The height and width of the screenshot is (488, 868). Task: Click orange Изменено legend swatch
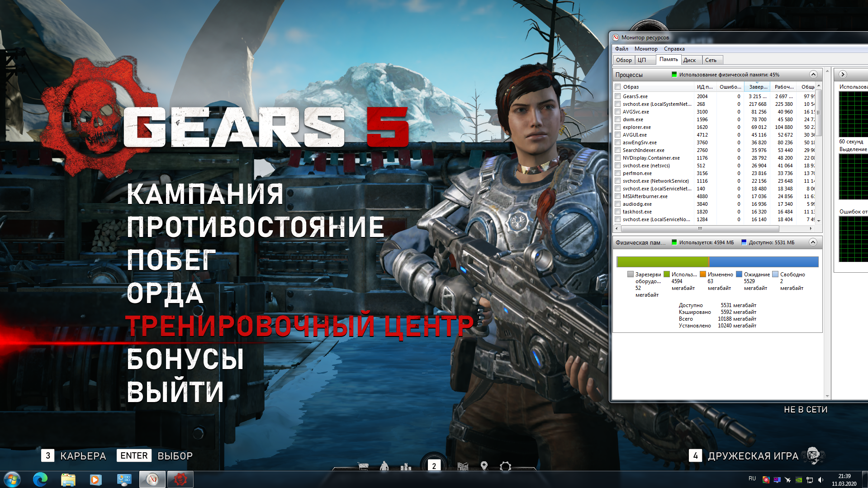(702, 274)
